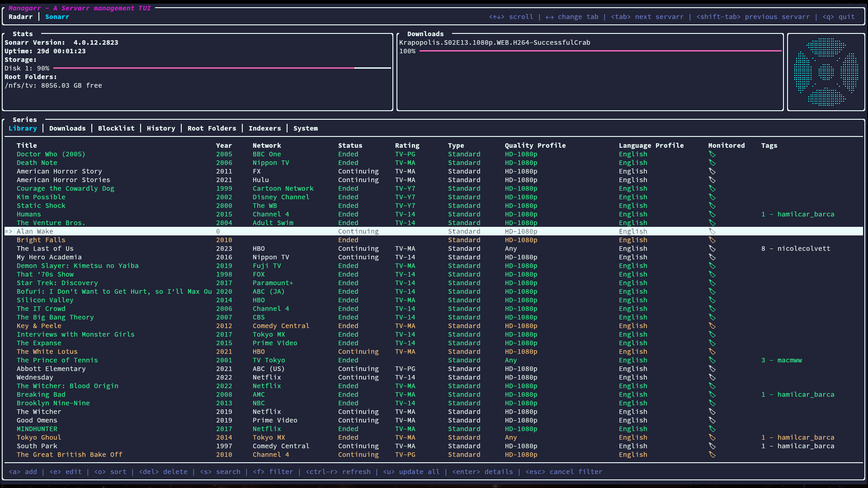Screen dimensions: 868x488
Task: Toggle monitored flag for Key & Peele
Action: (x=712, y=326)
